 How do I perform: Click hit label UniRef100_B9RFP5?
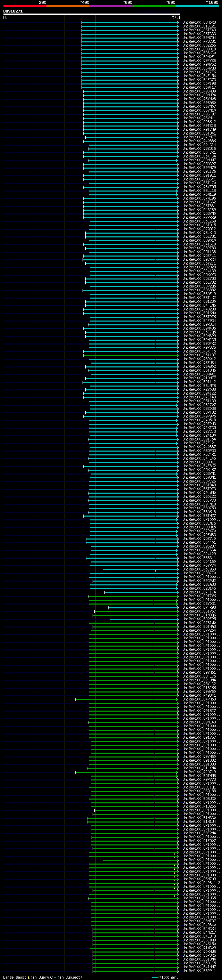pos(199,618)
